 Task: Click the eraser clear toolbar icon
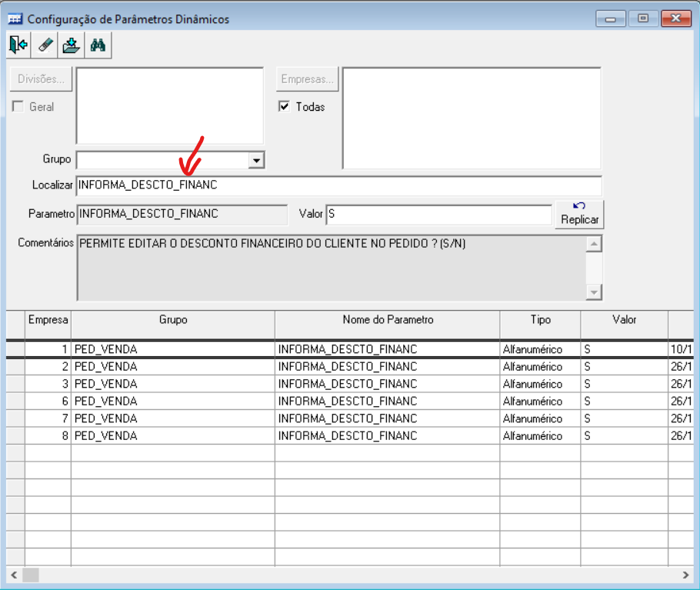45,45
